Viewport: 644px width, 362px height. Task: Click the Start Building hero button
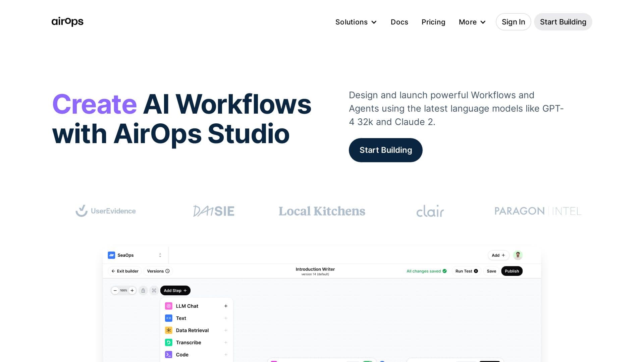click(385, 150)
